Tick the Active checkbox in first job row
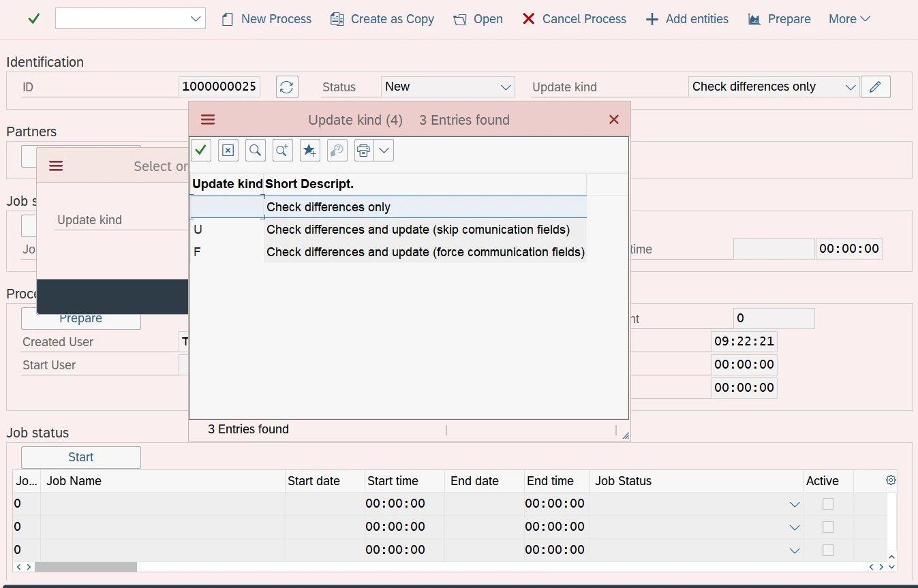The width and height of the screenshot is (918, 588). pyautogui.click(x=828, y=504)
